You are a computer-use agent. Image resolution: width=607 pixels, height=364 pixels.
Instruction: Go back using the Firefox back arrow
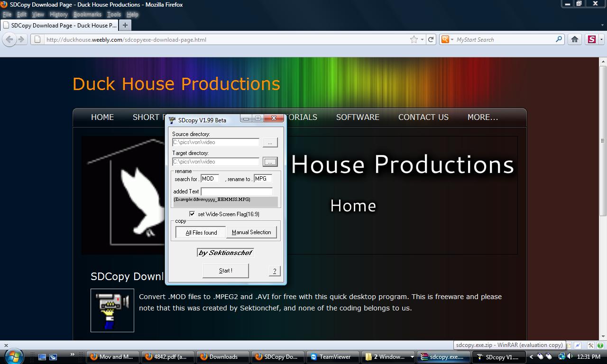tap(9, 39)
